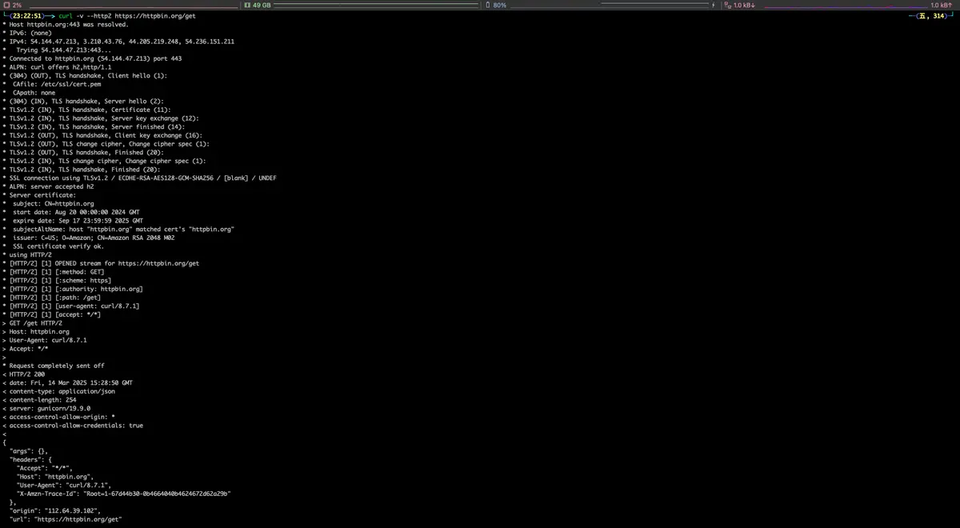Click the origin IP 112.64.39.102

72,511
